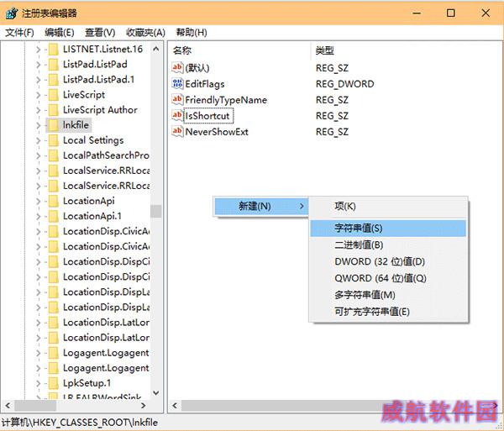Click the folder icon of LISTNET.Listnet.16
The image size is (504, 431).
click(54, 50)
